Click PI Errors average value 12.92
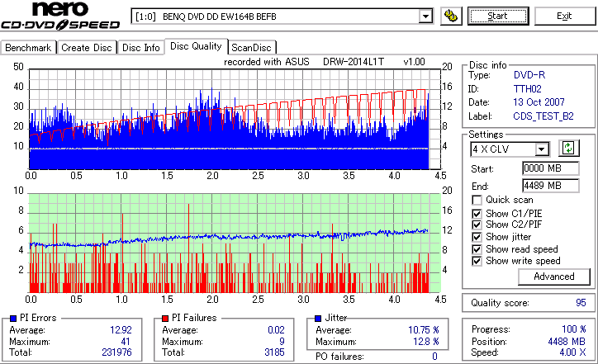The height and width of the screenshot is (364, 598). tap(121, 330)
